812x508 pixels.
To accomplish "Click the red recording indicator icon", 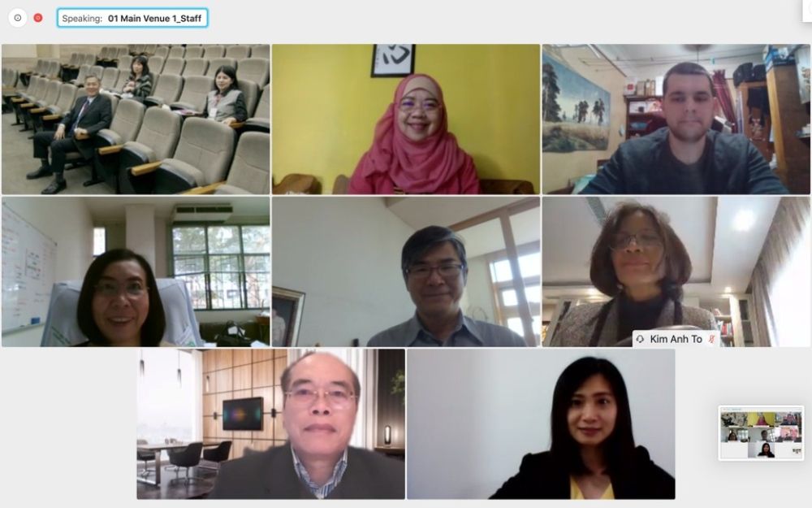I will point(38,18).
